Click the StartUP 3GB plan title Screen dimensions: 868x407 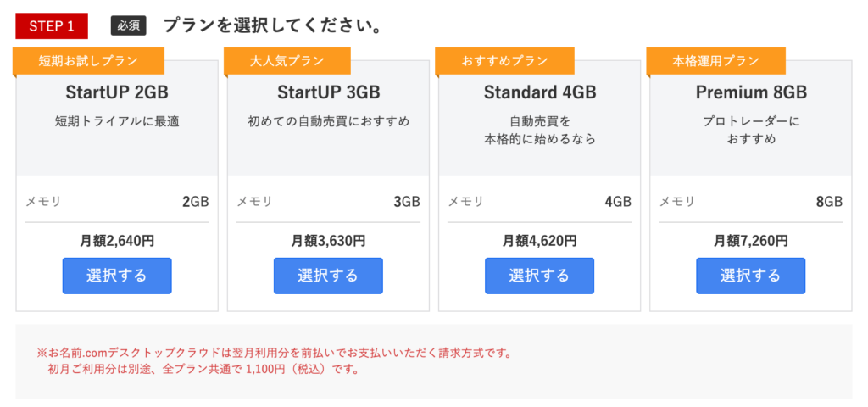pos(328,92)
